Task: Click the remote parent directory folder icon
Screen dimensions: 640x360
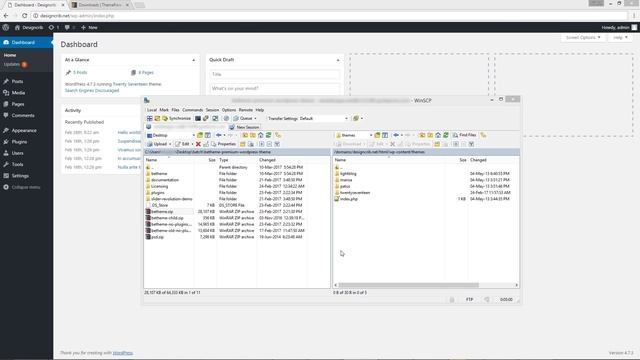Action: [422, 135]
